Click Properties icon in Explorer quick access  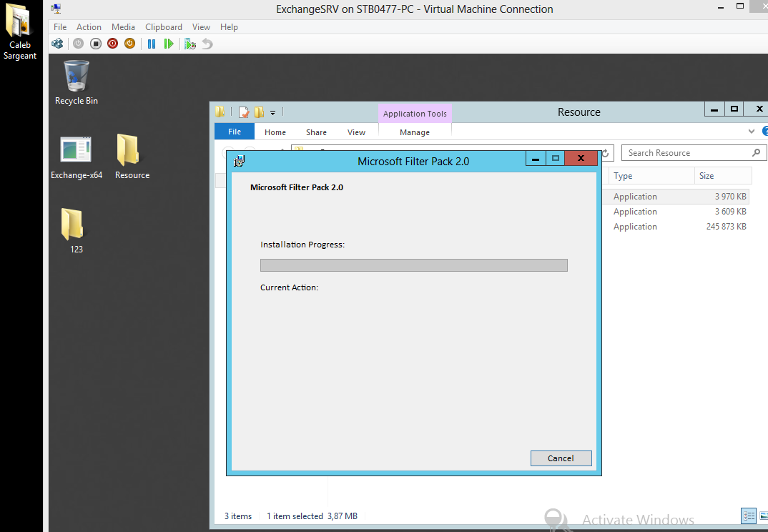pyautogui.click(x=243, y=112)
